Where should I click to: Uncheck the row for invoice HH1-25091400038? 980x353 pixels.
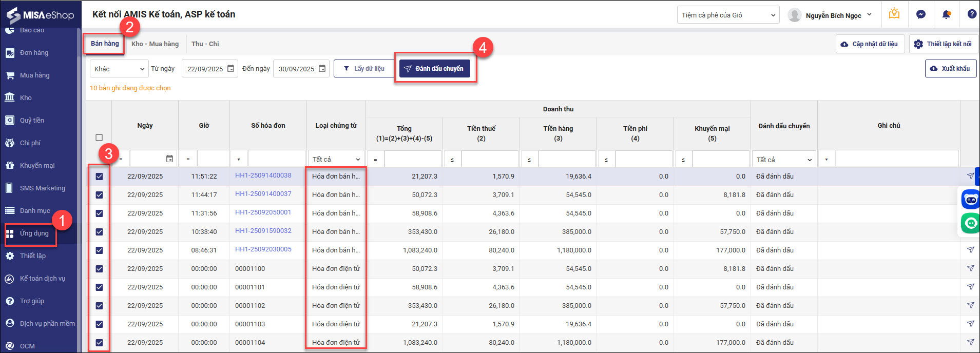pyautogui.click(x=99, y=176)
